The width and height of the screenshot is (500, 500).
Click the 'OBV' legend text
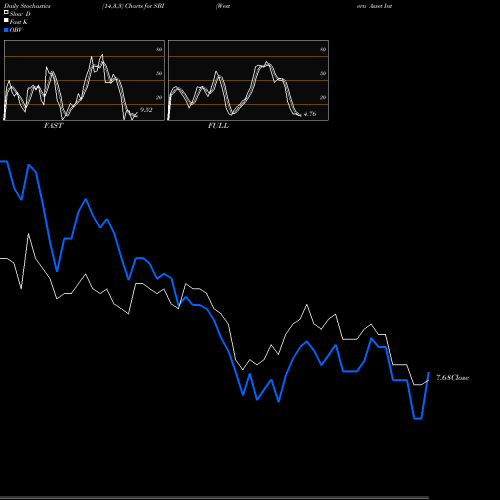(x=16, y=30)
